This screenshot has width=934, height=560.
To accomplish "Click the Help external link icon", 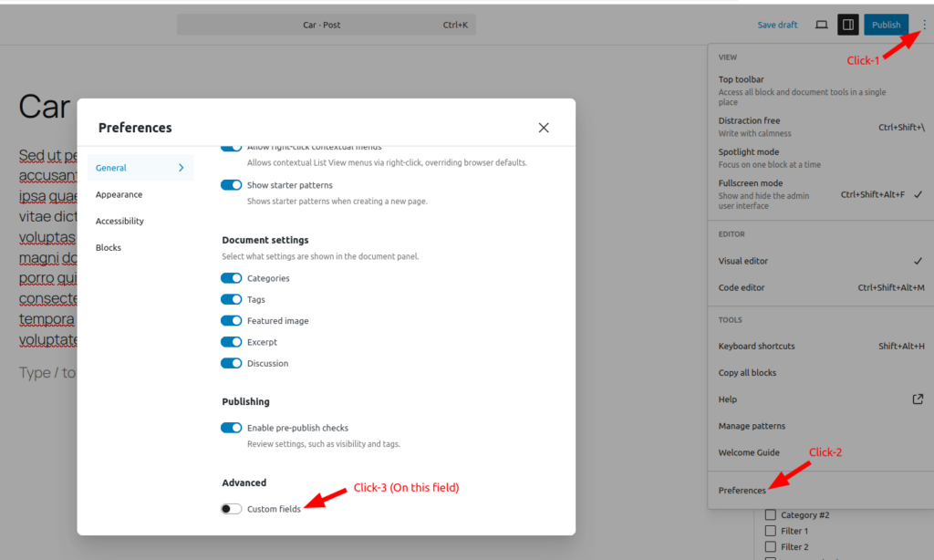I will point(918,399).
